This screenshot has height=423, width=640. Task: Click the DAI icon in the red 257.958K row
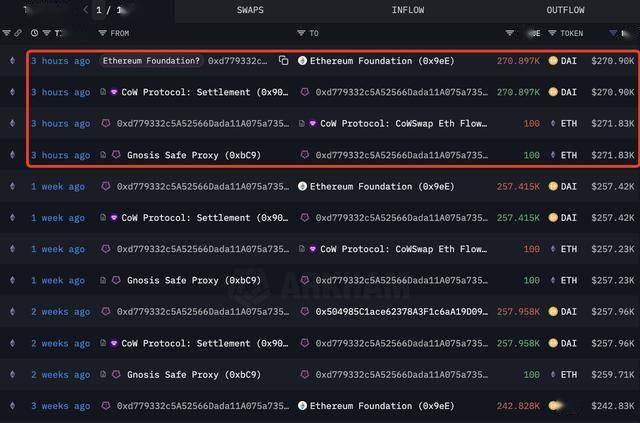pos(553,312)
